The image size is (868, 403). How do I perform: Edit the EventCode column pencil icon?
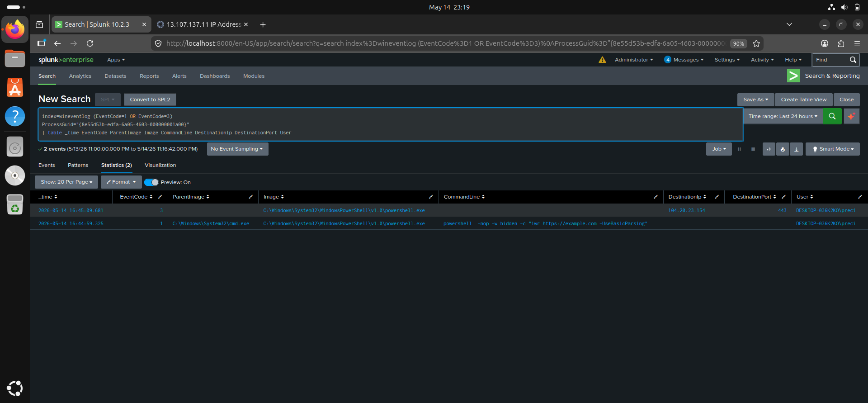point(160,197)
